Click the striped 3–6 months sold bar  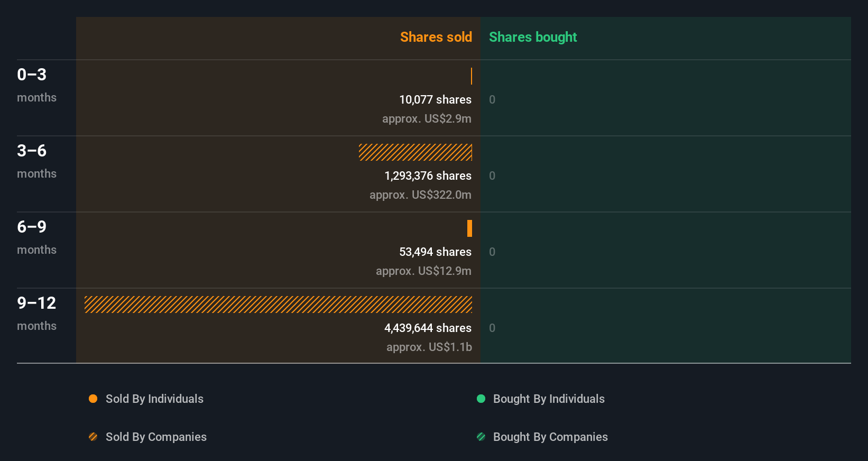(x=415, y=152)
